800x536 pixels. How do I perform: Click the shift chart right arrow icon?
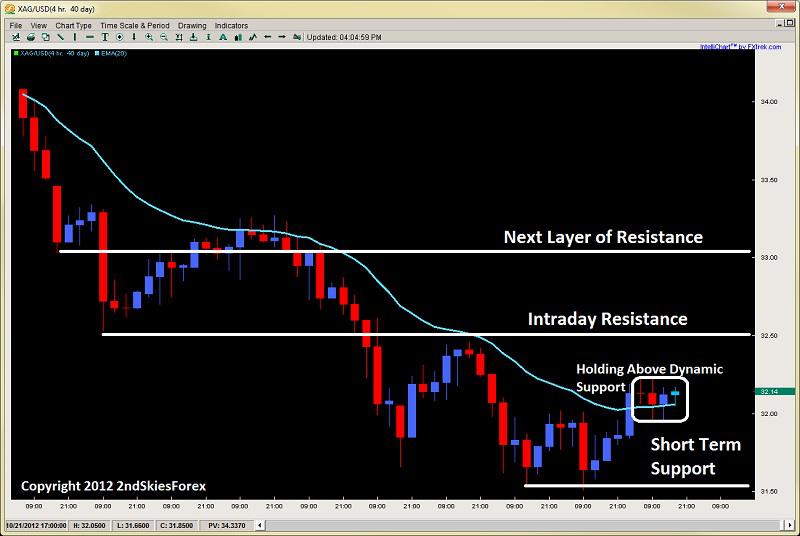click(282, 37)
